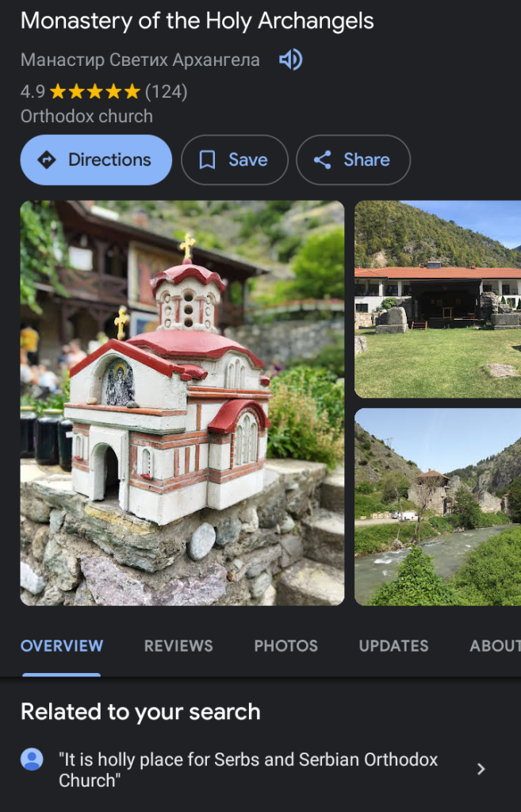This screenshot has height=812, width=521.
Task: Expand the related review chevron arrow
Action: tap(481, 768)
